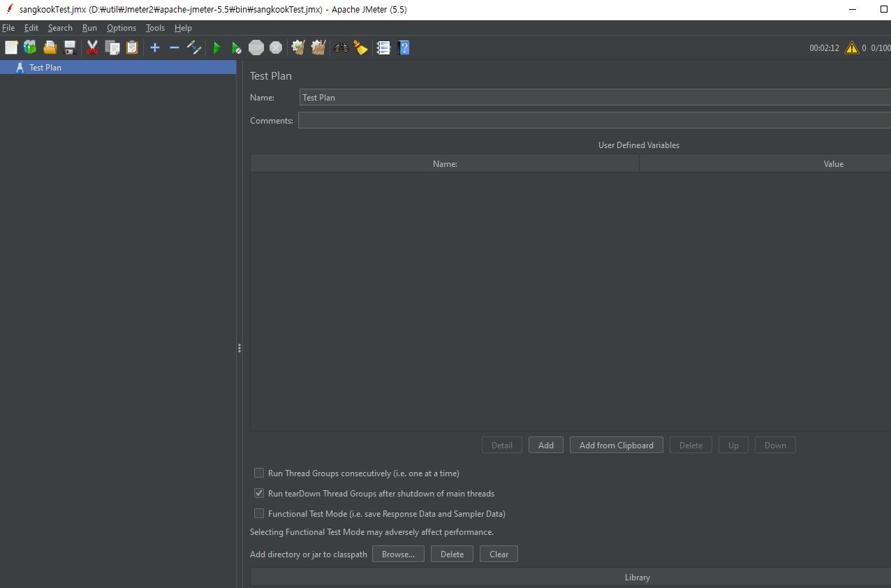Open the Options menu
The image size is (891, 588).
click(121, 28)
